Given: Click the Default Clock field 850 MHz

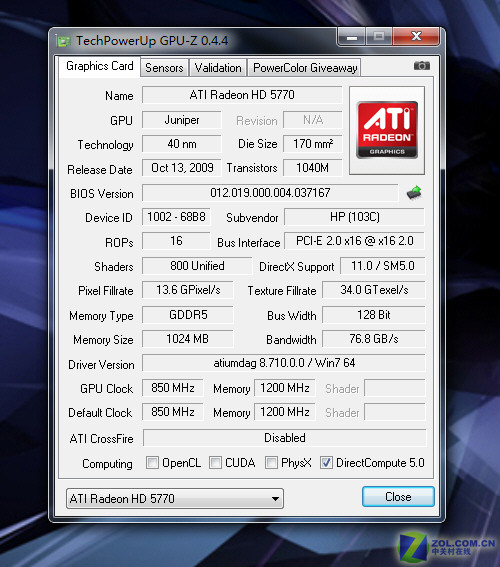Looking at the screenshot, I should 173,412.
